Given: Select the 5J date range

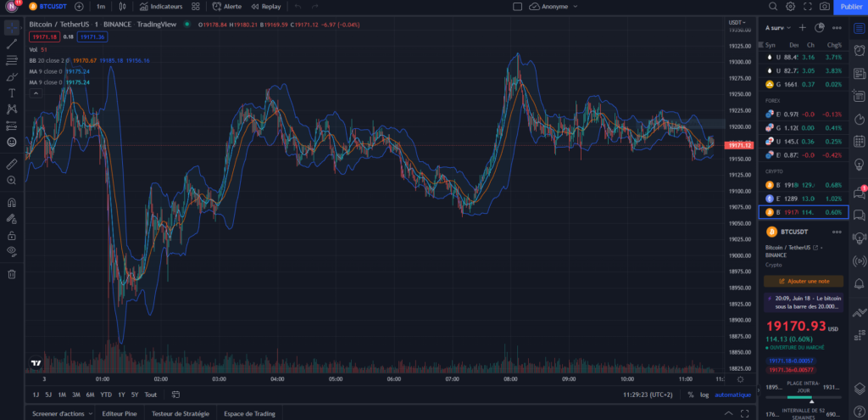Looking at the screenshot, I should point(48,395).
